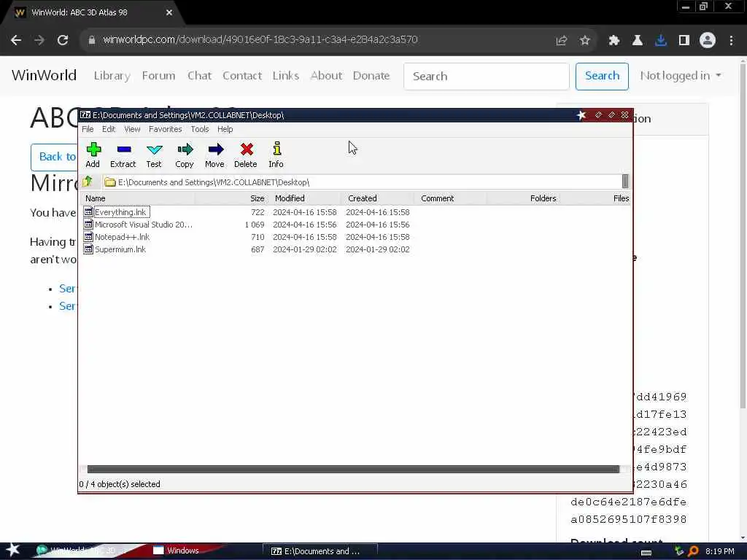The height and width of the screenshot is (560, 747).
Task: Open the Info properties icon
Action: [276, 155]
